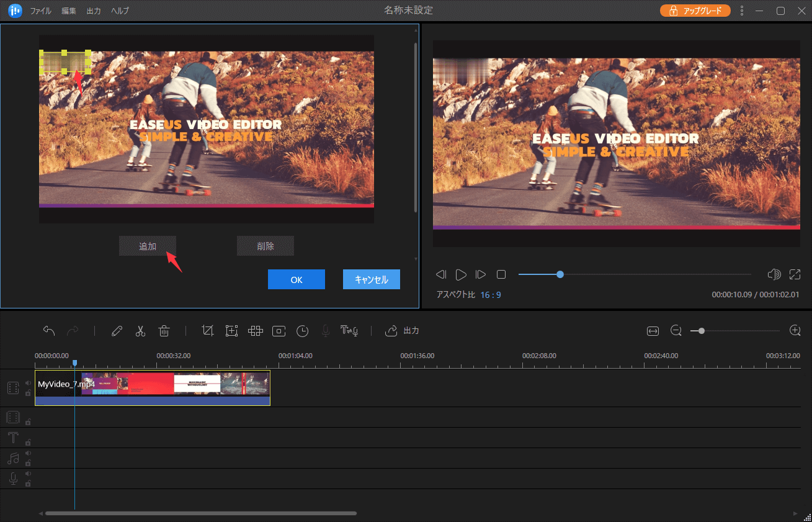
Task: Delete clip with the trash icon
Action: [x=164, y=331]
